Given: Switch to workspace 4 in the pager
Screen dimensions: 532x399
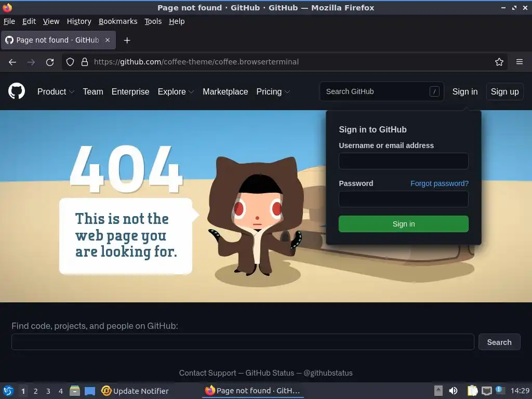Looking at the screenshot, I should pyautogui.click(x=61, y=391).
